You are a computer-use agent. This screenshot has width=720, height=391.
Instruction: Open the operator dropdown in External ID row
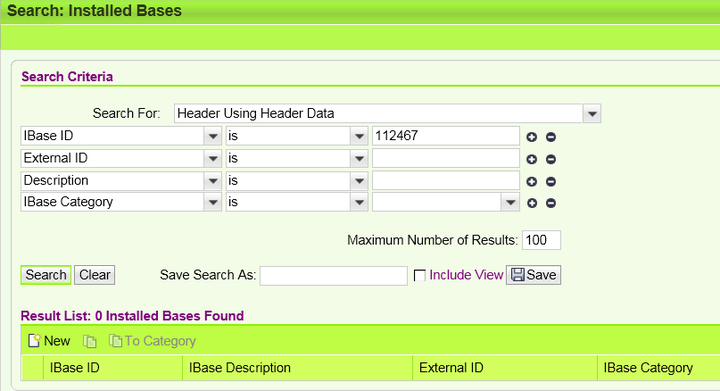(359, 158)
